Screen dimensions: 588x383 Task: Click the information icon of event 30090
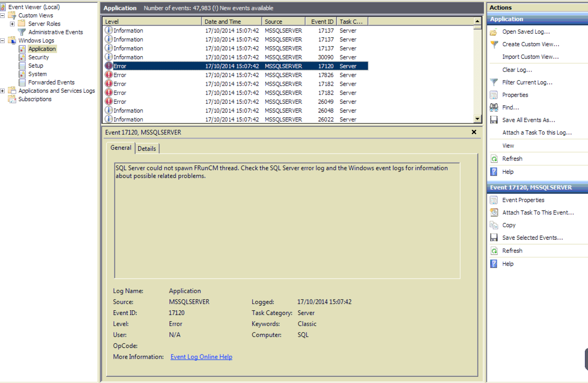[x=109, y=57]
